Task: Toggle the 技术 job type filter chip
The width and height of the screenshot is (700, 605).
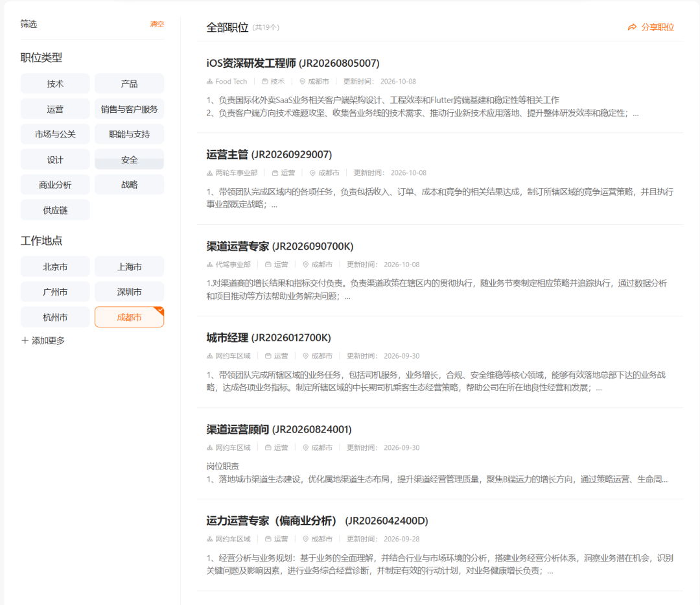Action: (55, 84)
